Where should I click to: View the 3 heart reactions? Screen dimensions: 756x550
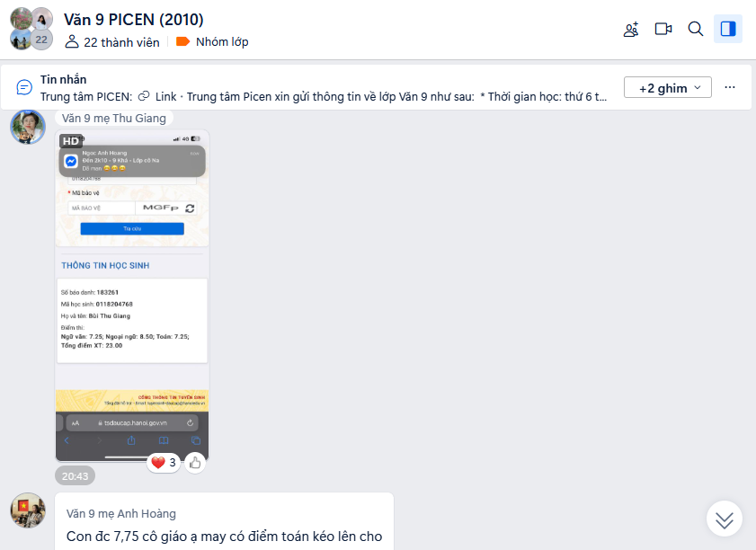coord(164,463)
